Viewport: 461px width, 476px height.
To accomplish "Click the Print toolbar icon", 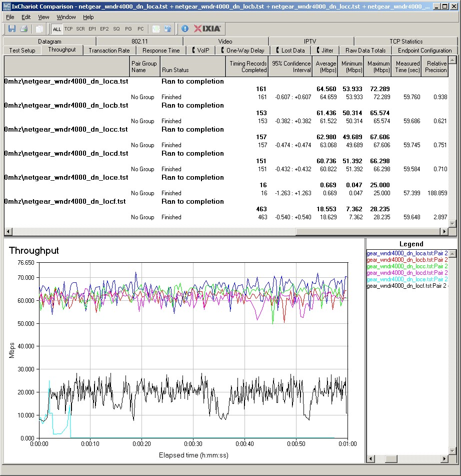I will tap(24, 29).
